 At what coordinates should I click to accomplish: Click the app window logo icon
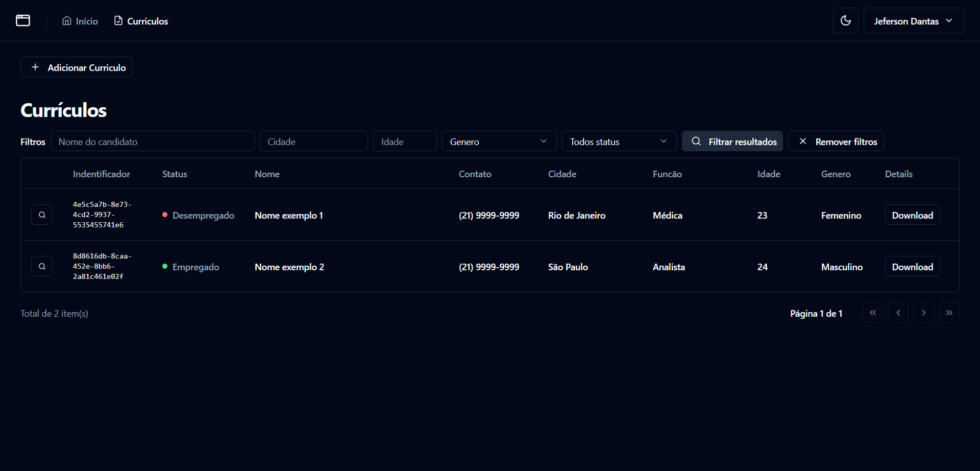23,20
